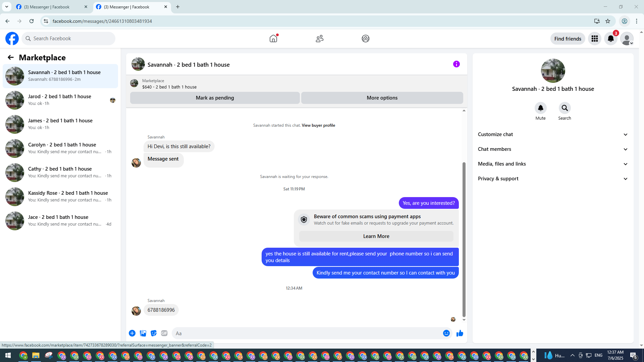The height and width of the screenshot is (362, 644).
Task: Open View buyer profile link
Action: [318, 125]
